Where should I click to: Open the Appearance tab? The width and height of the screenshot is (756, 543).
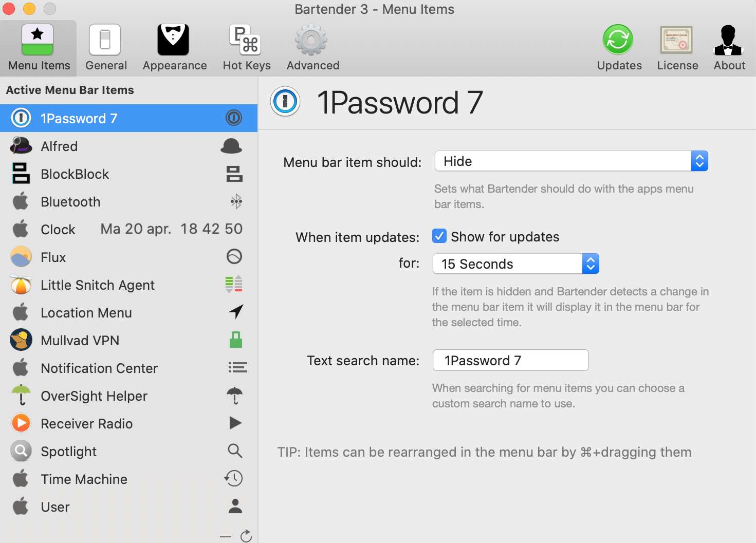coord(174,48)
